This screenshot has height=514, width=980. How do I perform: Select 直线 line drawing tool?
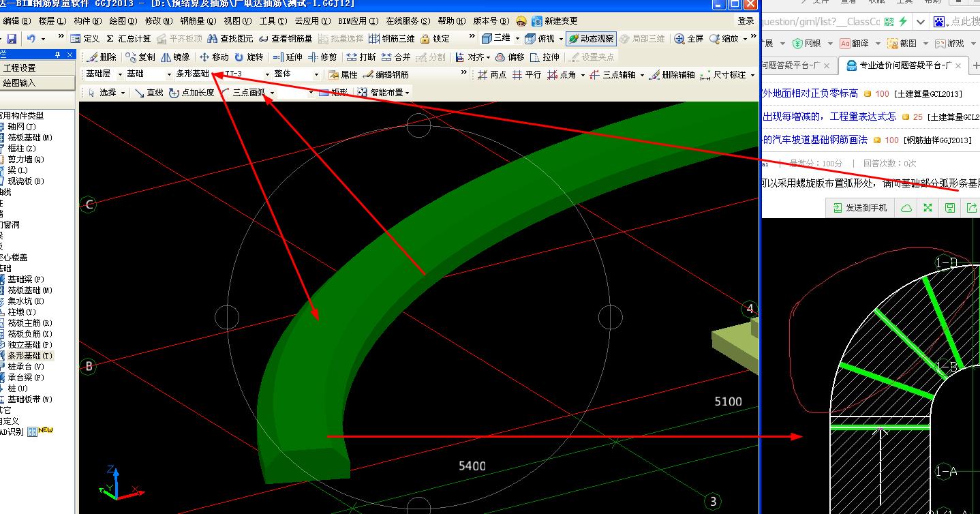[149, 92]
